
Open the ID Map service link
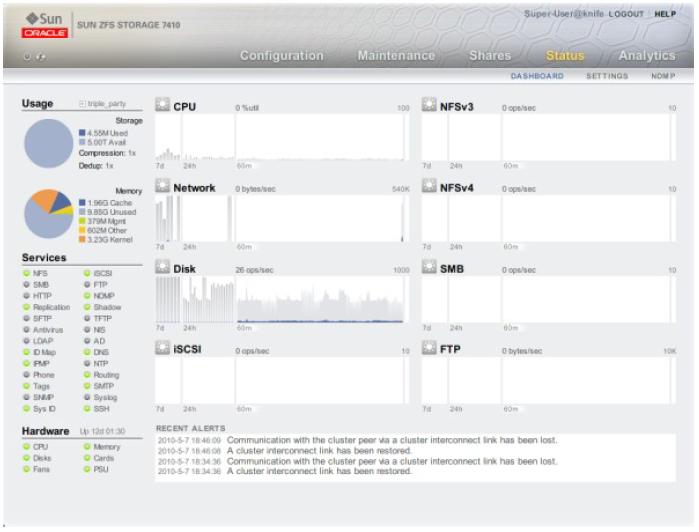pos(45,352)
